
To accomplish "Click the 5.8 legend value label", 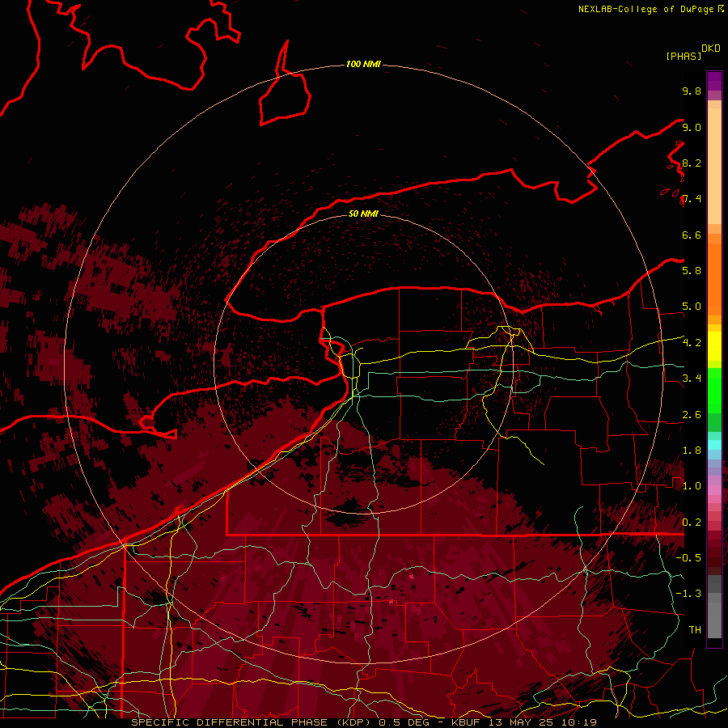I will coord(692,271).
